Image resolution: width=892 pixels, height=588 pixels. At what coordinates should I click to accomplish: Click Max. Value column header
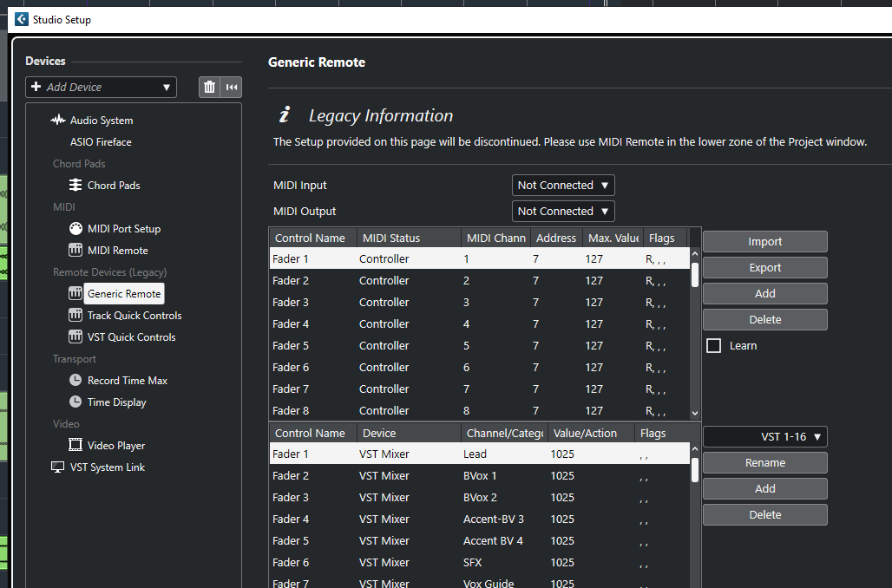(613, 238)
